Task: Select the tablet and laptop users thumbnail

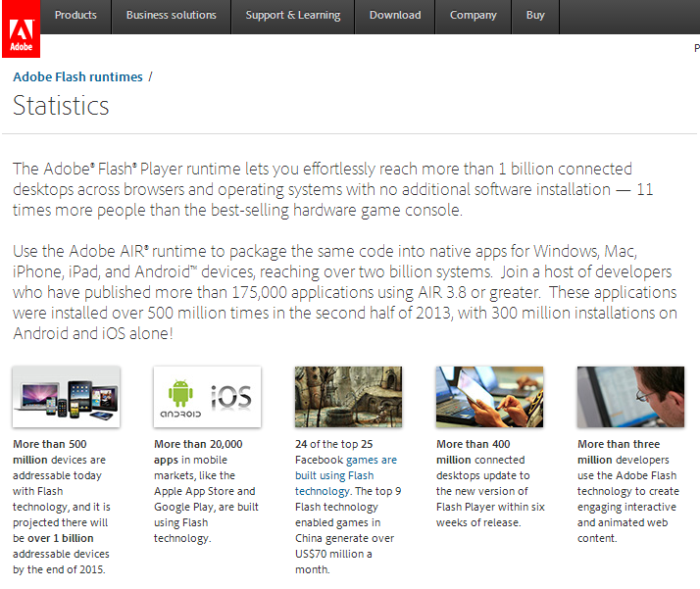Action: click(x=490, y=397)
